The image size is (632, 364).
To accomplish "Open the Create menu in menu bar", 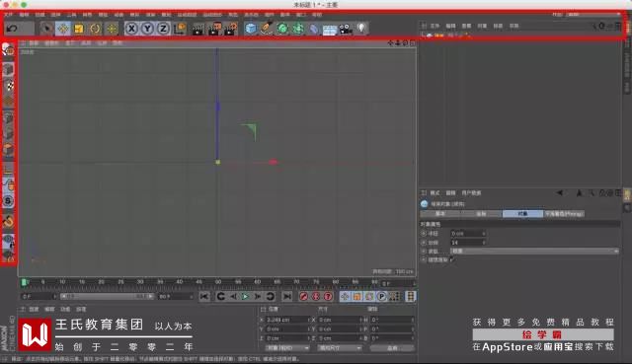I will click(39, 15).
